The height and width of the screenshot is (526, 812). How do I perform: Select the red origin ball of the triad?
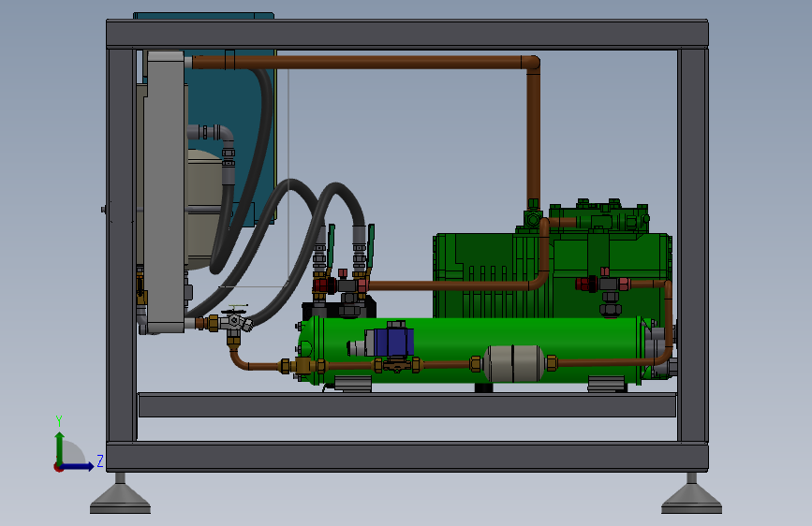[x=58, y=467]
